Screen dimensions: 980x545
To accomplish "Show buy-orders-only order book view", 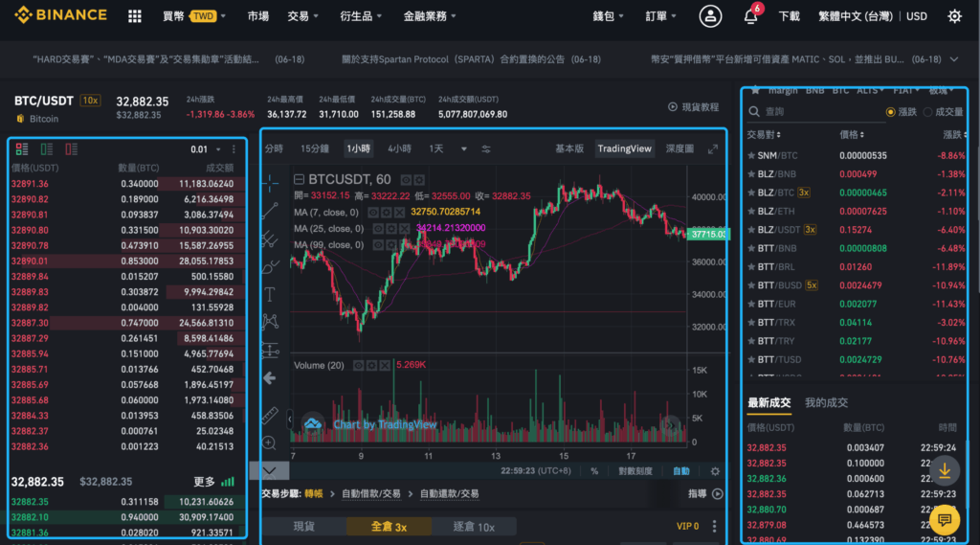I will (47, 148).
